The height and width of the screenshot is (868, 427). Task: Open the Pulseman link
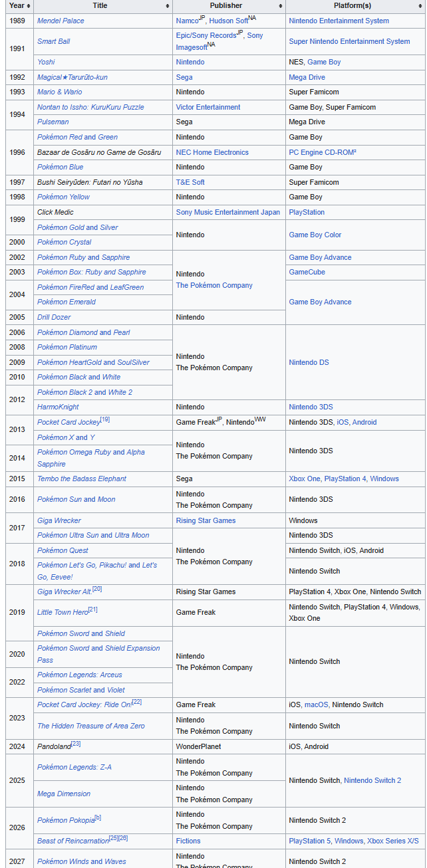point(53,122)
